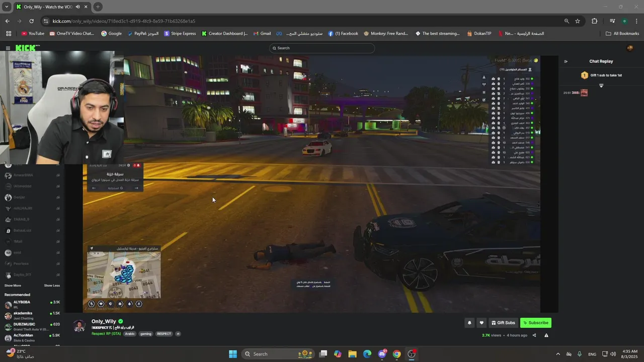Open Chrome extensions puzzle icon
644x362 pixels.
click(x=595, y=21)
